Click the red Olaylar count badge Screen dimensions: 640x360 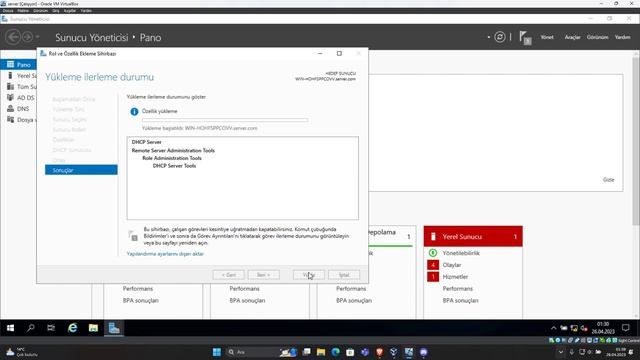[433, 265]
